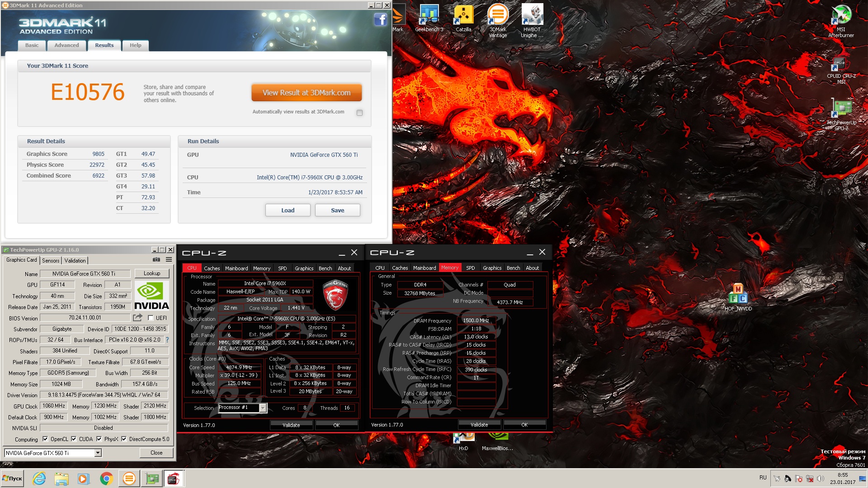Click GPU-Z screenshot camera icon
The width and height of the screenshot is (868, 488).
[156, 260]
